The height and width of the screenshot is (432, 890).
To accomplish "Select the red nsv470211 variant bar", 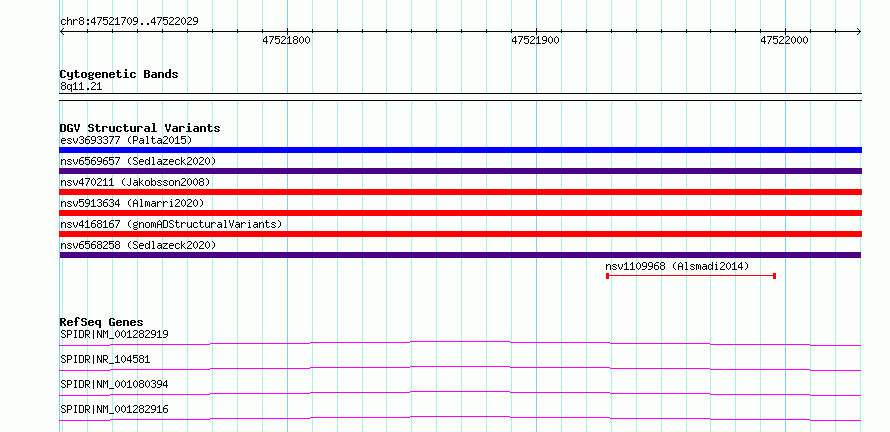I will coord(460,192).
